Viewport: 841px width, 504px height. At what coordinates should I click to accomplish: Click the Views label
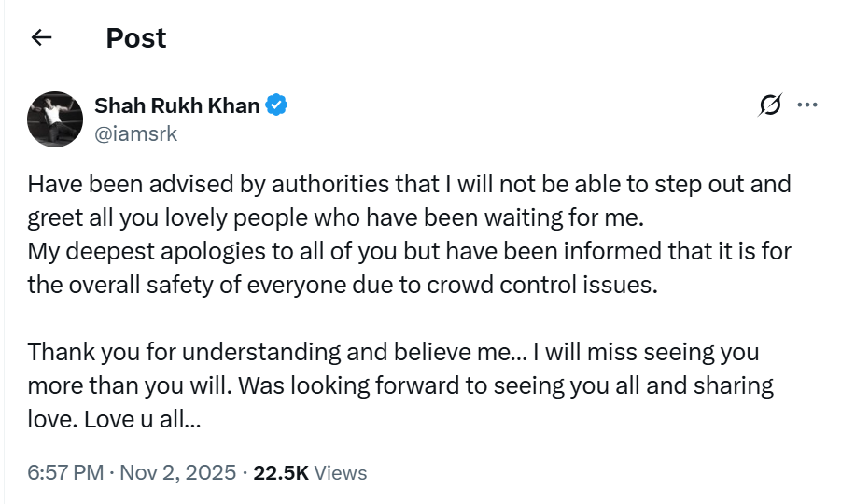point(341,473)
